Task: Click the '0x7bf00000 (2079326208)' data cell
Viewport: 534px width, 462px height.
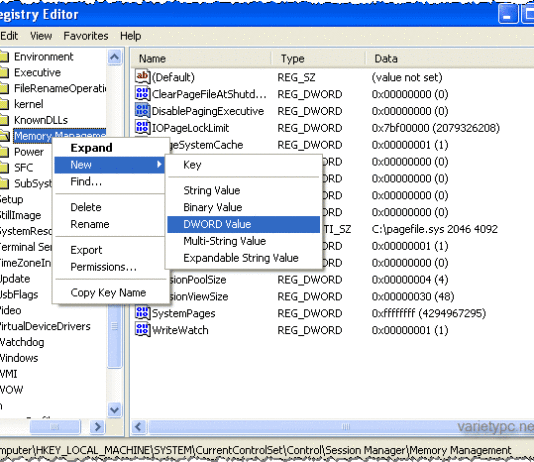Action: [436, 128]
